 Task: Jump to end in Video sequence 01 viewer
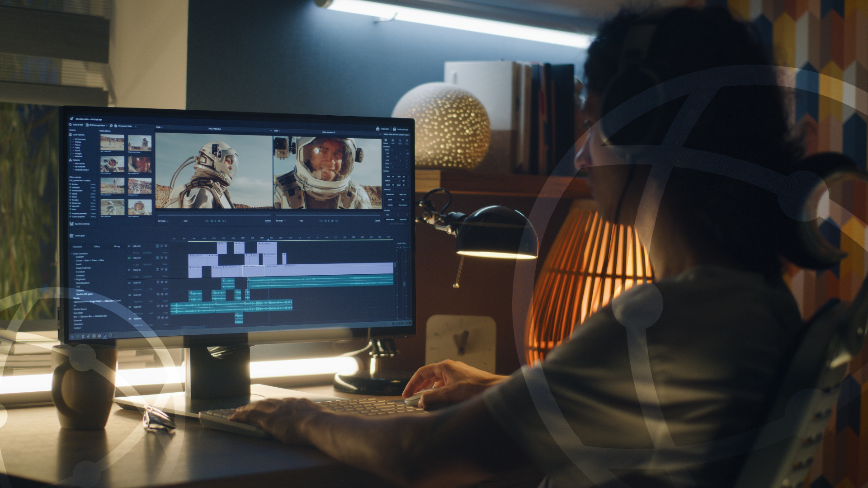point(337,221)
